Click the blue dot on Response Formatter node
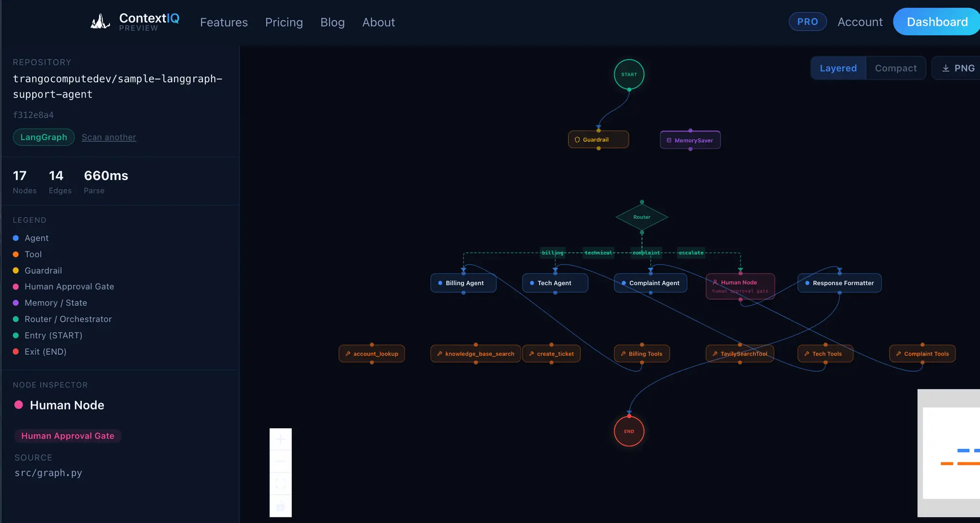Image resolution: width=980 pixels, height=523 pixels. (x=807, y=283)
